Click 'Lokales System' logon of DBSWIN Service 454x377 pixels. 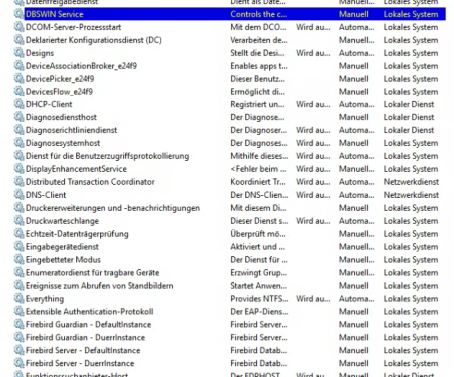pyautogui.click(x=411, y=14)
